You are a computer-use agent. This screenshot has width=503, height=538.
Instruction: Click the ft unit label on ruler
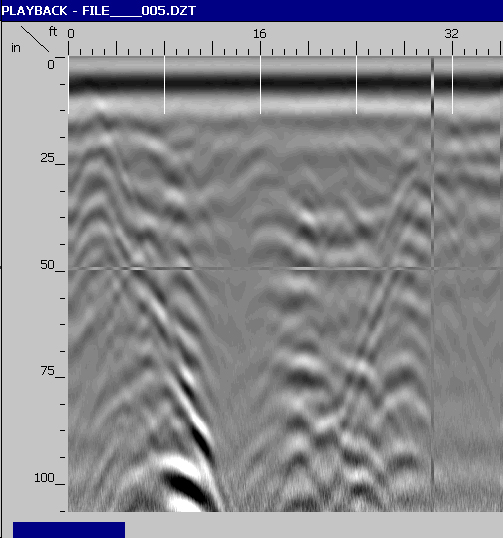coord(53,32)
